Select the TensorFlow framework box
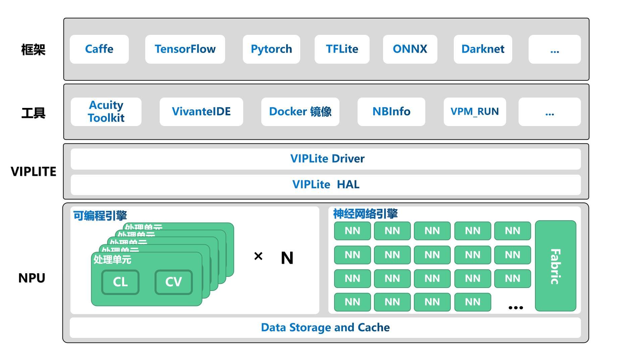This screenshot has height=362, width=644. (x=185, y=49)
